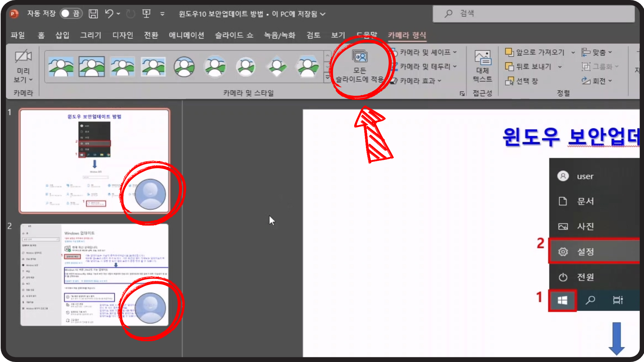
Task: Start presentation from beginning icon in toolbar
Action: click(146, 14)
